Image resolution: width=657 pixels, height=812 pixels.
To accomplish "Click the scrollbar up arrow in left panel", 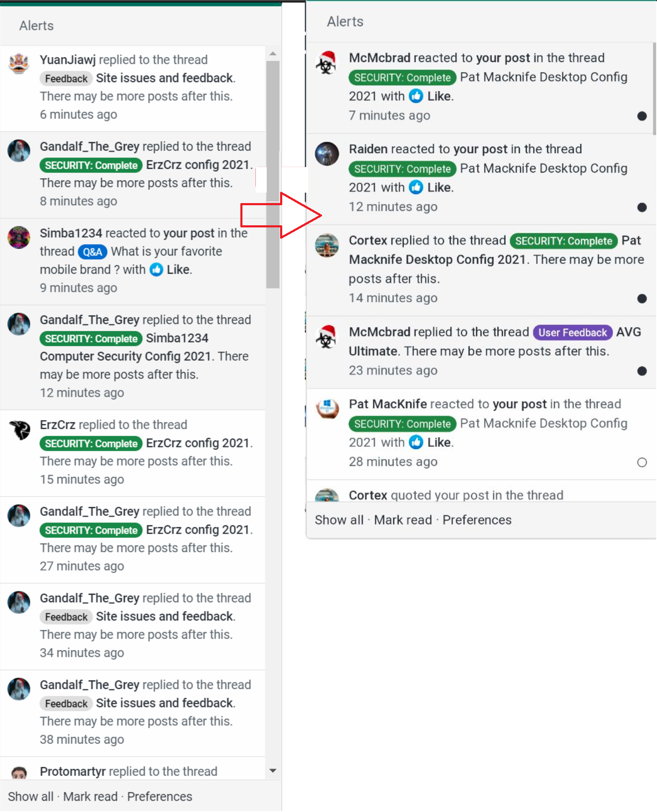I will point(273,54).
